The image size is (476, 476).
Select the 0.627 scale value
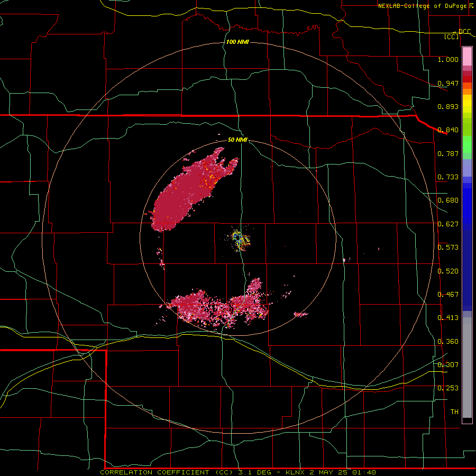(448, 224)
